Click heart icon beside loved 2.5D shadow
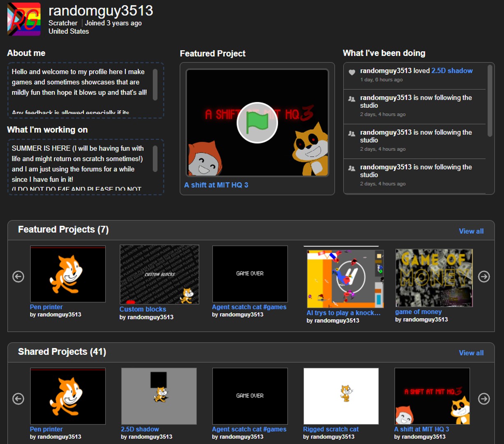The height and width of the screenshot is (444, 504). point(352,72)
